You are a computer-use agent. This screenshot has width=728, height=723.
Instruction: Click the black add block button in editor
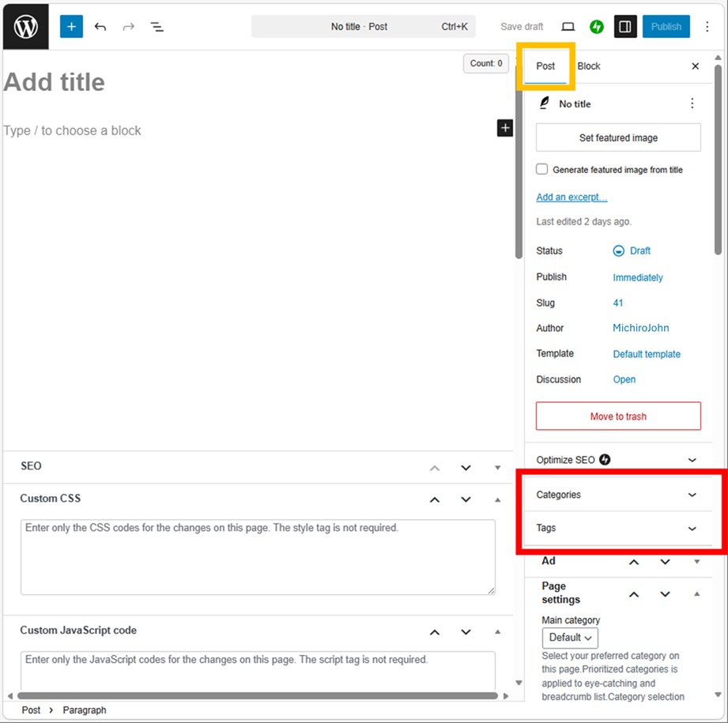[x=504, y=128]
